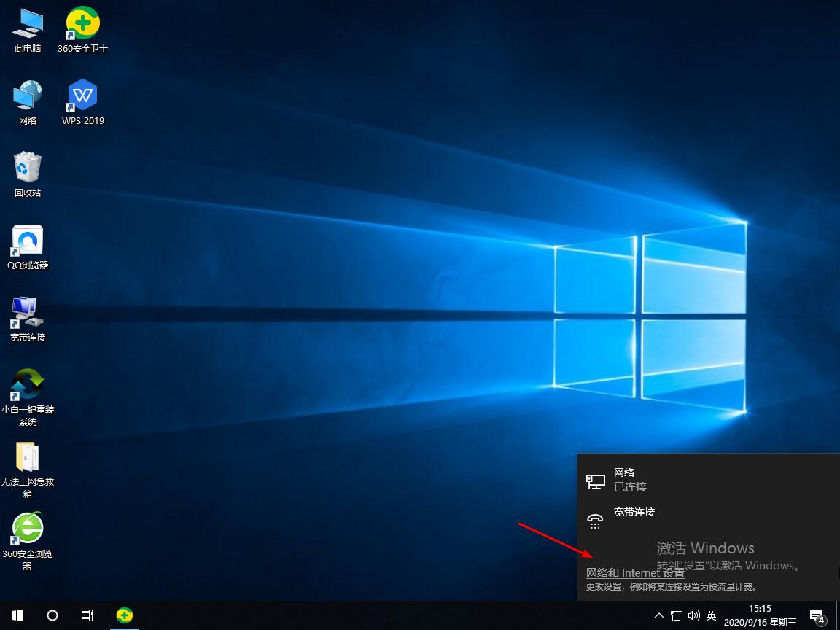Open the Action Center notification icon
Image resolution: width=840 pixels, height=630 pixels.
817,615
